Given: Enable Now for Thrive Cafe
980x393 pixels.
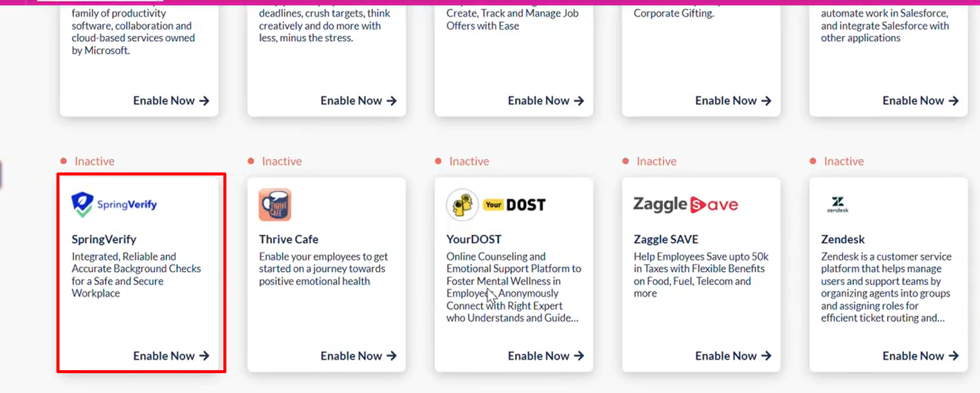Looking at the screenshot, I should click(x=358, y=356).
